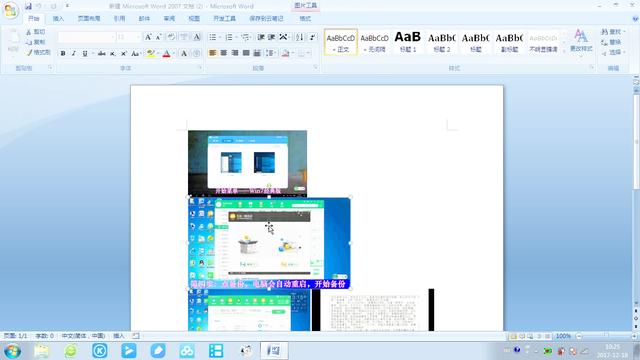Screen dimensions: 640x360
Task: Apply subscript formatting
Action: click(113, 53)
